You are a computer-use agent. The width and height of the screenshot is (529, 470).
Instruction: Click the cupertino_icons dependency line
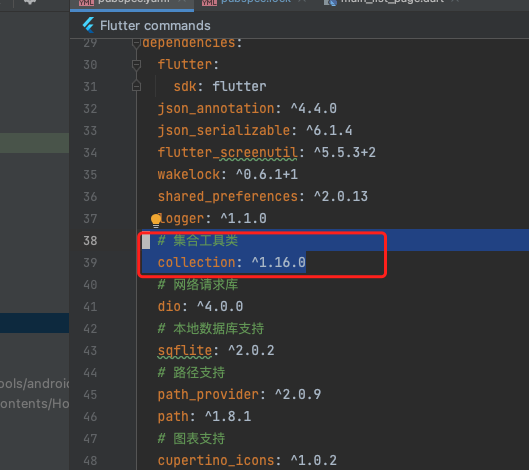tap(247, 461)
